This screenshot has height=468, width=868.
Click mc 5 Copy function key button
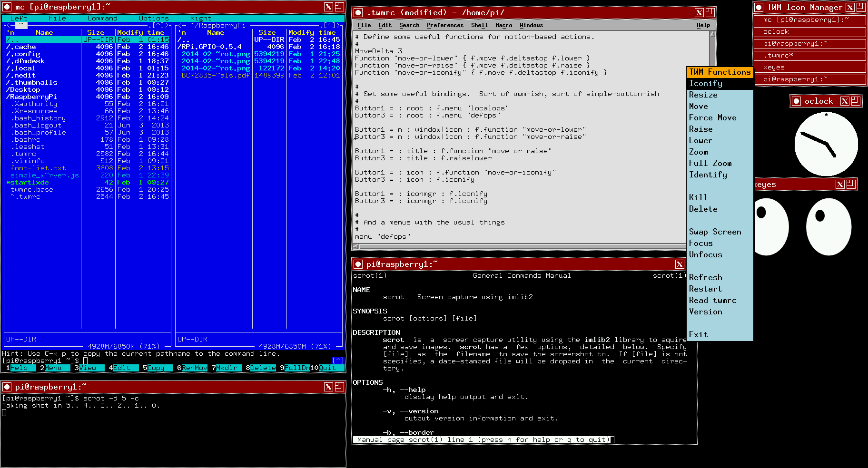click(158, 368)
